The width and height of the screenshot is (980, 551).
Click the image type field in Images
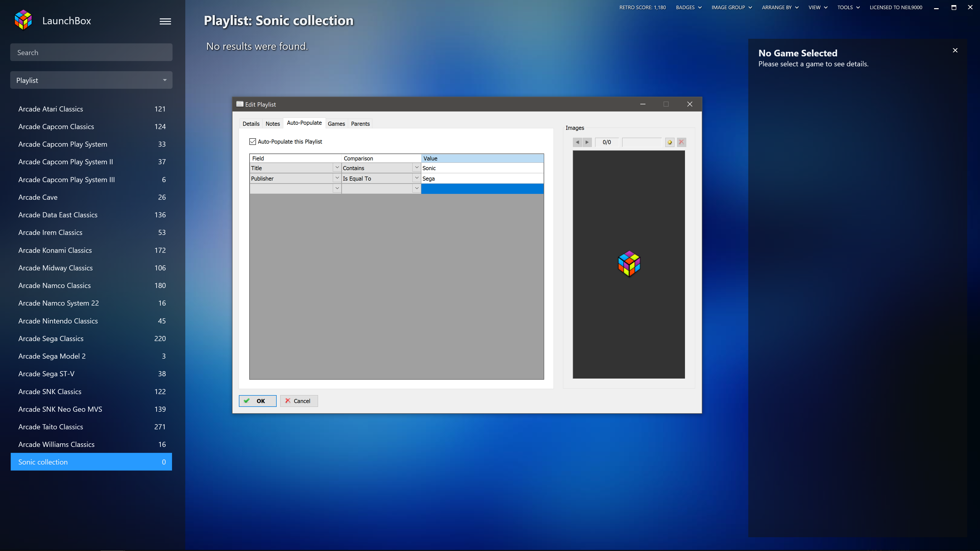coord(642,142)
